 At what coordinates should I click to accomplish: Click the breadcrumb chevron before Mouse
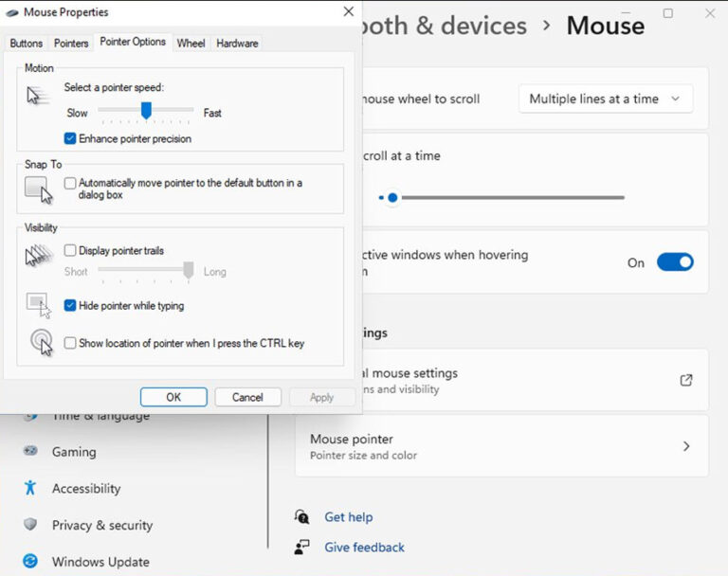point(546,26)
